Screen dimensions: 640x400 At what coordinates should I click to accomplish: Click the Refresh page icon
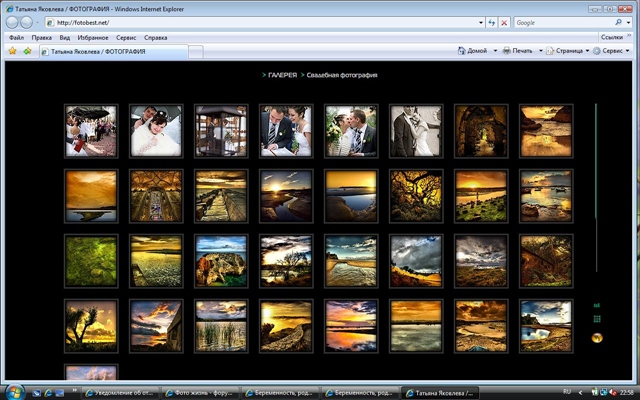pos(491,22)
